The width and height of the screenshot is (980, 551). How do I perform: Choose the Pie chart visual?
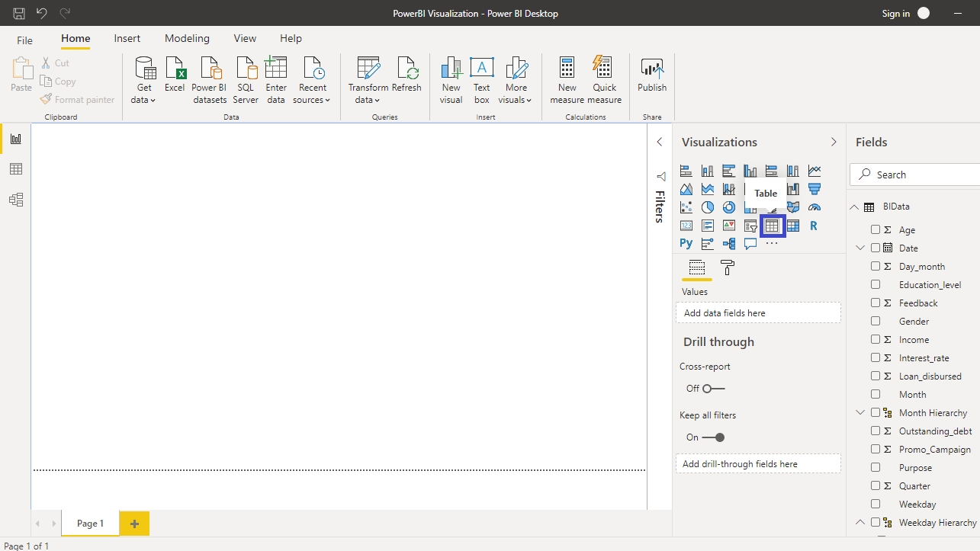(x=708, y=207)
